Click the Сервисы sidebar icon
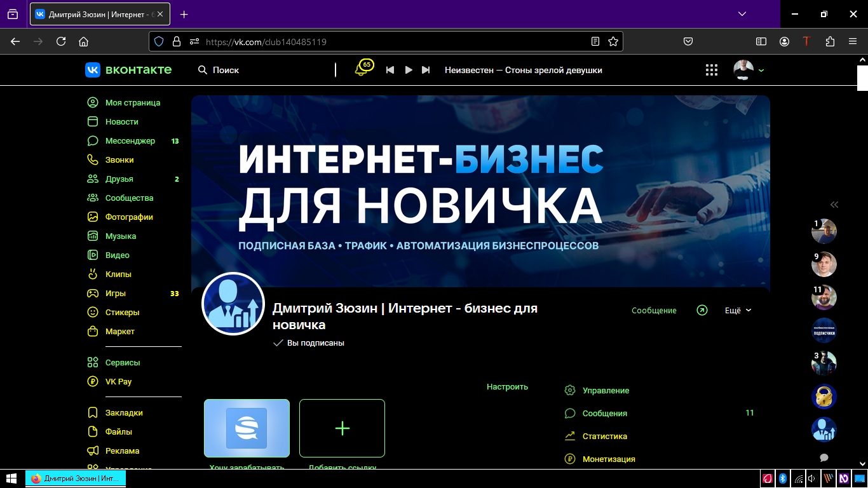The height and width of the screenshot is (488, 868). [x=93, y=362]
